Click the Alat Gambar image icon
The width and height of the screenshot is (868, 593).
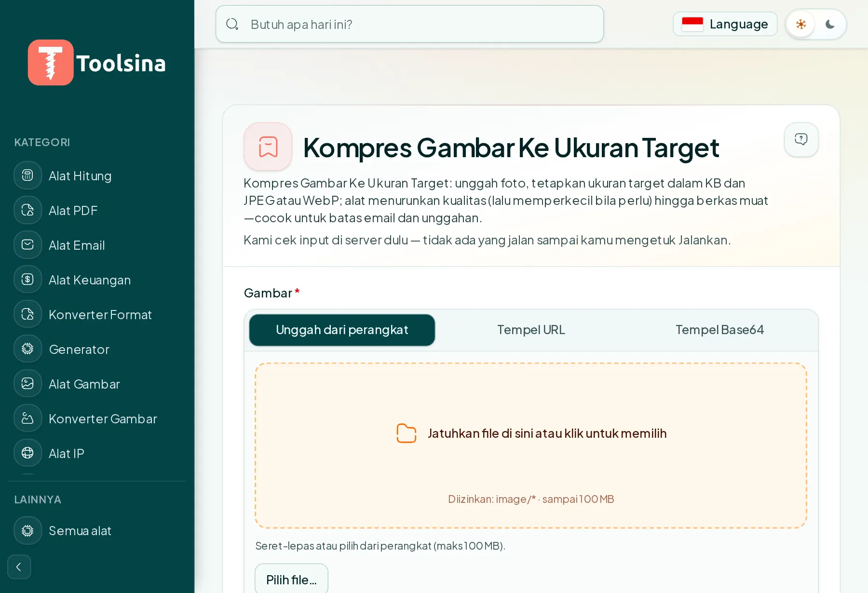28,384
